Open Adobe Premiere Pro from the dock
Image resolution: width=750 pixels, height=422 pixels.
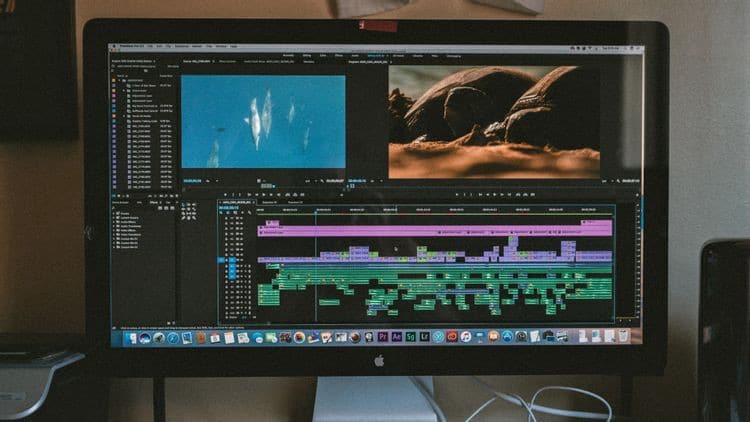(x=382, y=337)
